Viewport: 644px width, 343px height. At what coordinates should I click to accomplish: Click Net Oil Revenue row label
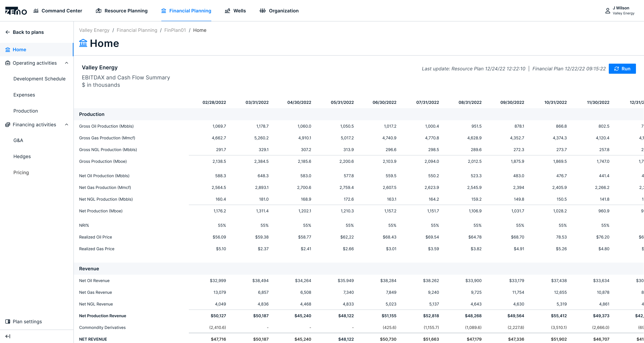94,281
